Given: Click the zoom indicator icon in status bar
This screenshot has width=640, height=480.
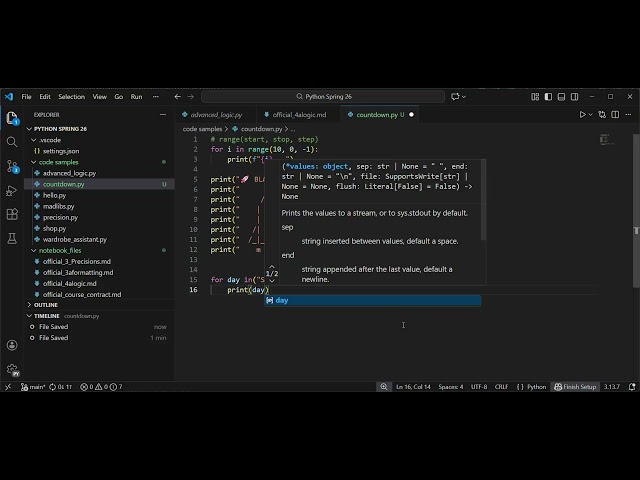Looking at the screenshot, I should [384, 387].
